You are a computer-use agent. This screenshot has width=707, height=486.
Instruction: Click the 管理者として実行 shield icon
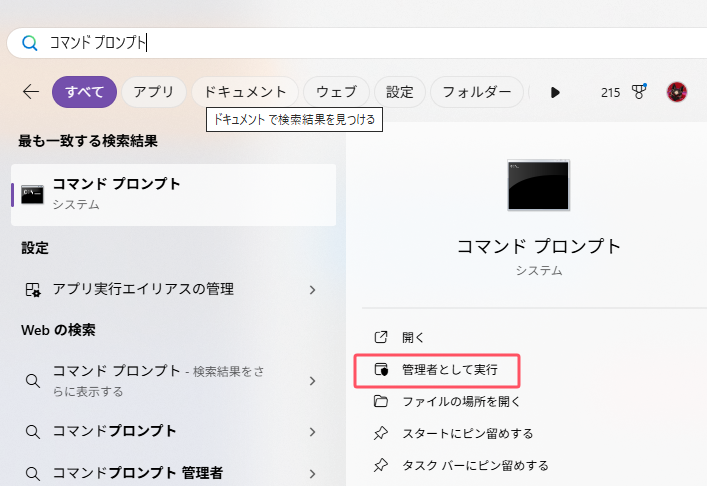coord(380,370)
